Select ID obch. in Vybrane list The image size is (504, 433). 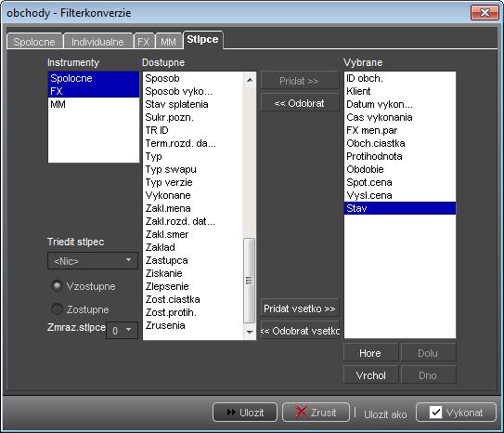tap(400, 78)
